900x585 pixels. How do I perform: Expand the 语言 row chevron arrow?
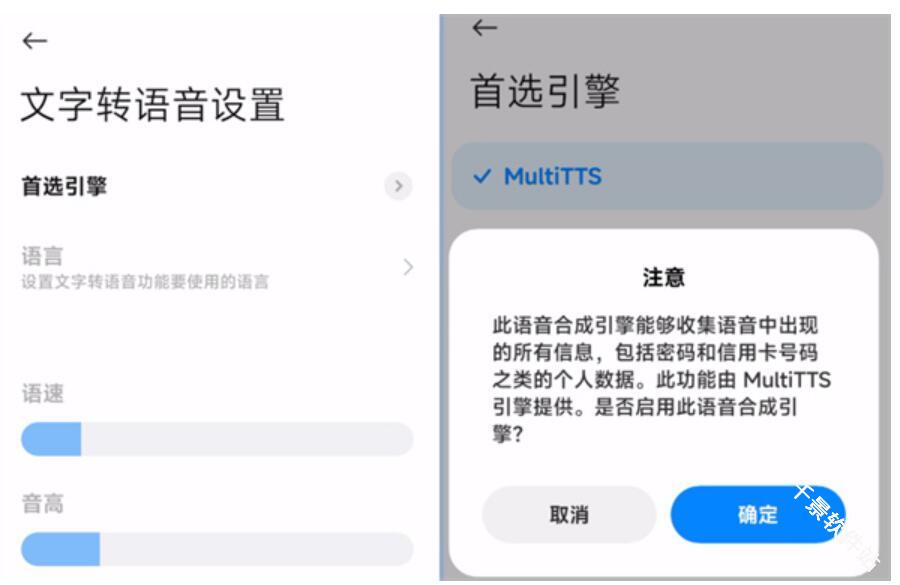[408, 267]
